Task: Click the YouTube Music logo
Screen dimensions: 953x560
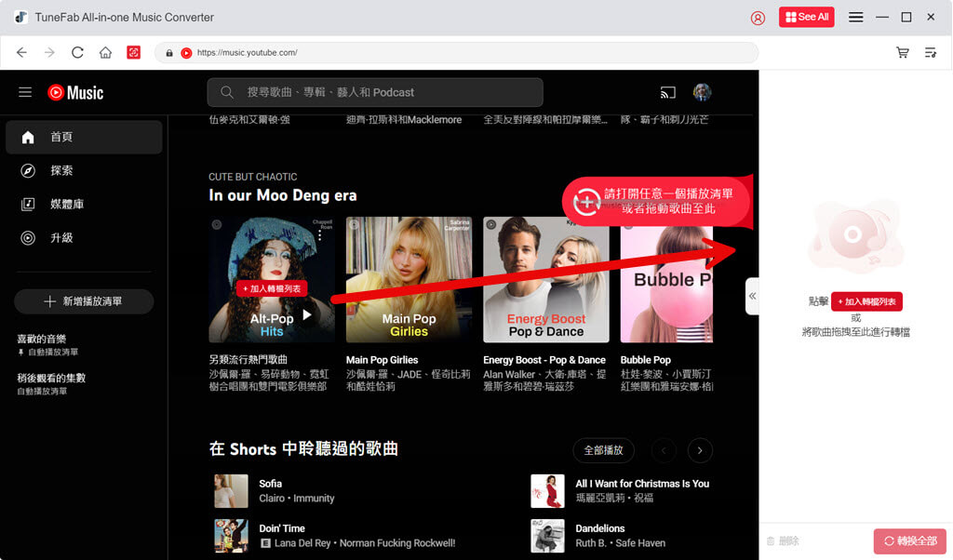Action: [75, 92]
